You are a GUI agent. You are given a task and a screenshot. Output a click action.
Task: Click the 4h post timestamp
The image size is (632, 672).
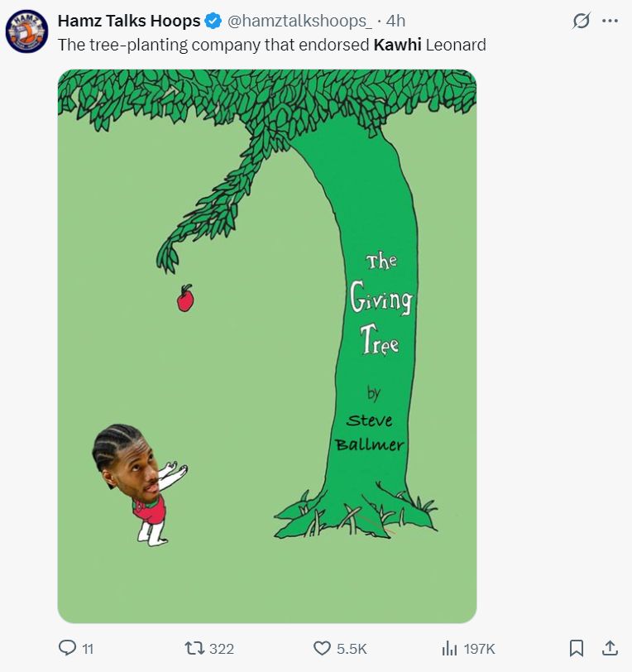click(x=396, y=21)
